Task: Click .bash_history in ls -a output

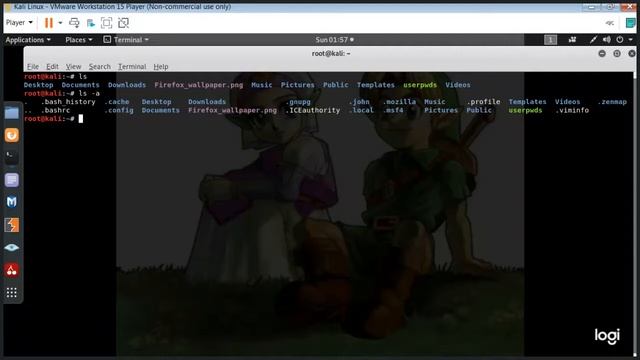Action: tap(68, 102)
